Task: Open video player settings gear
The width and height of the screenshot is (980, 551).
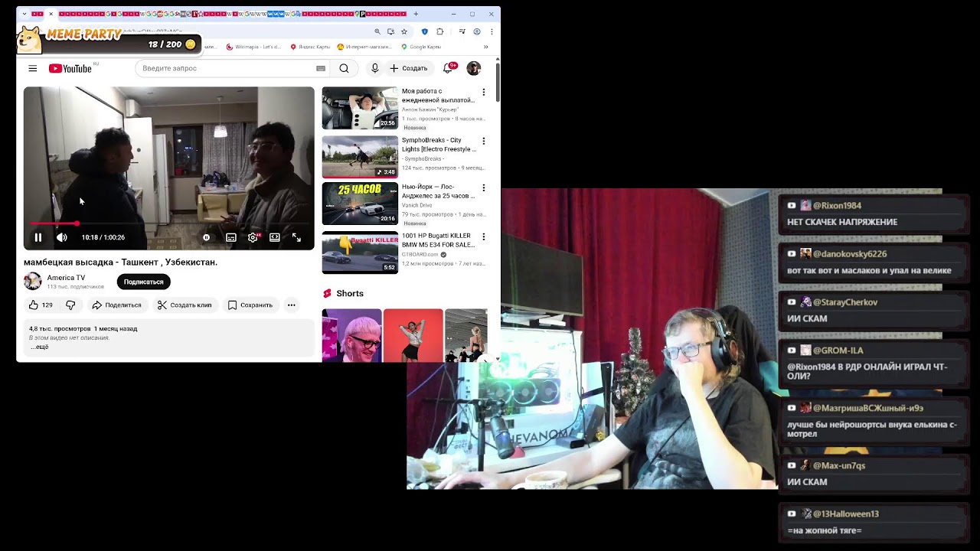Action: click(253, 238)
